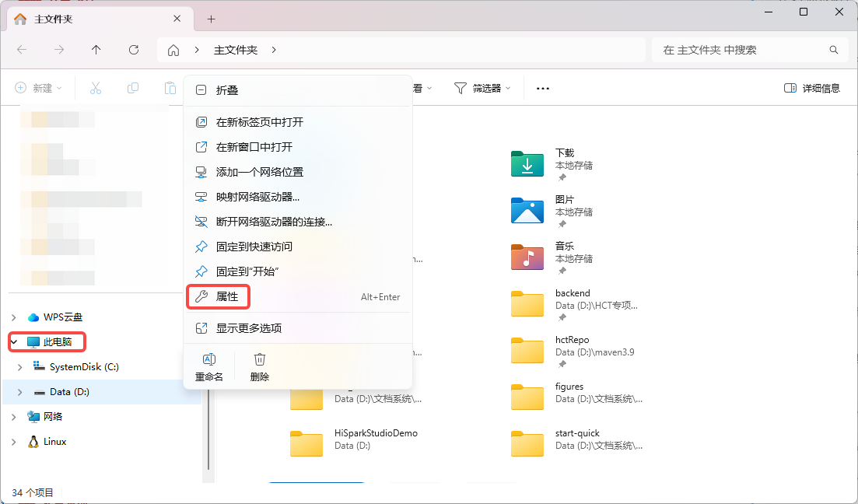Expand the SystemDisk (C:) tree node
Screen dimensions: 858x504
19,367
